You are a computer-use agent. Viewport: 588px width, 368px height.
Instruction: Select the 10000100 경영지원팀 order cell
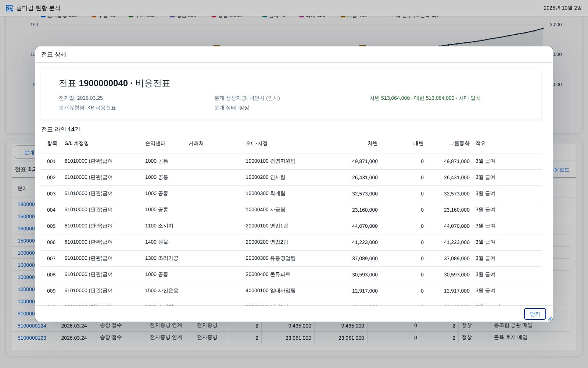coord(270,161)
